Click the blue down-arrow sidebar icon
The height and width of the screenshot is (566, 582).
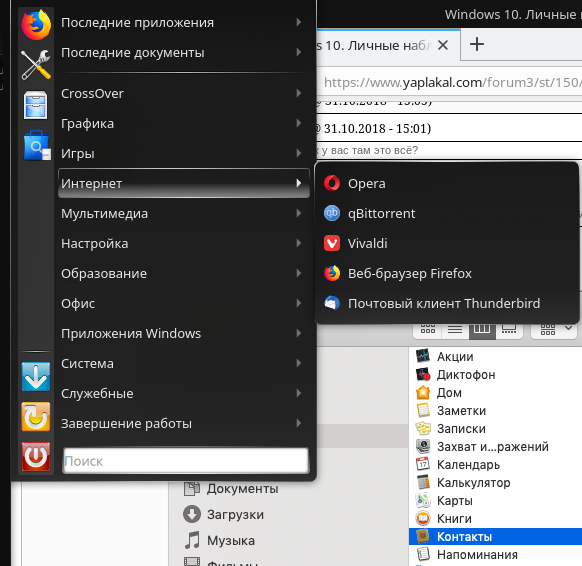tap(36, 376)
